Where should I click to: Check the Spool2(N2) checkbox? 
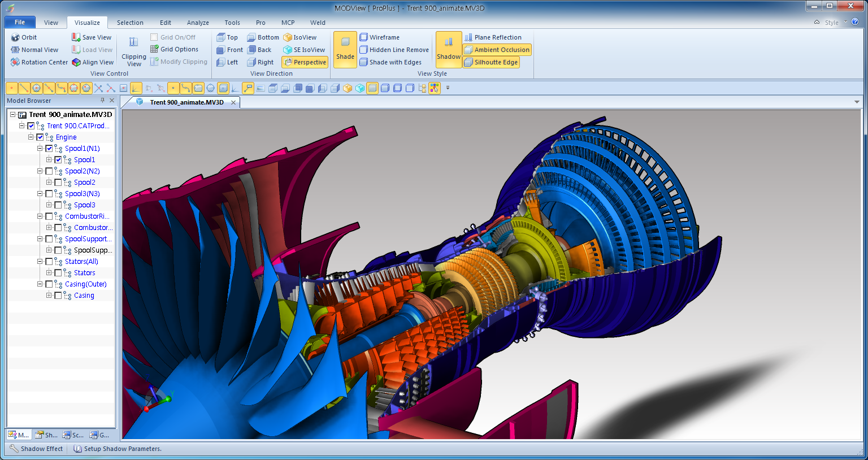49,171
